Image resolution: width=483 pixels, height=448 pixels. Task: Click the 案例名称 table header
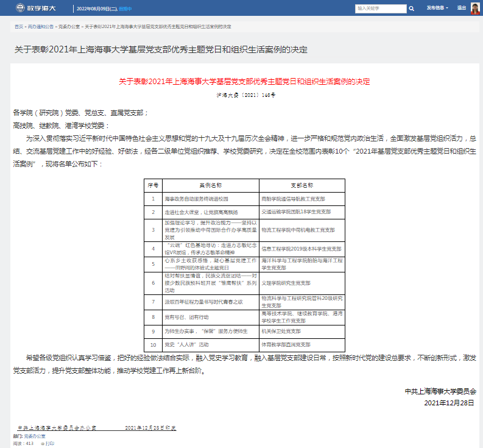click(211, 186)
